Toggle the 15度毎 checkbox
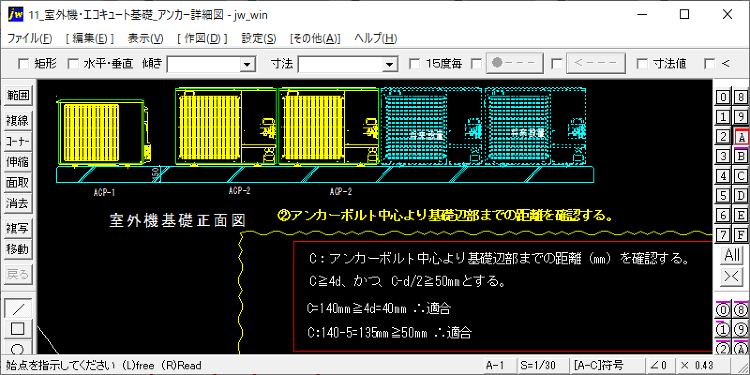Screen dimensions: 750x375 pyautogui.click(x=415, y=64)
